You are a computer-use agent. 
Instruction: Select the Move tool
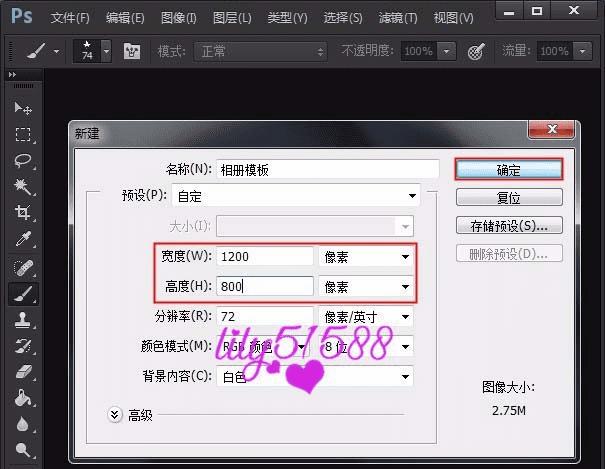tap(23, 108)
